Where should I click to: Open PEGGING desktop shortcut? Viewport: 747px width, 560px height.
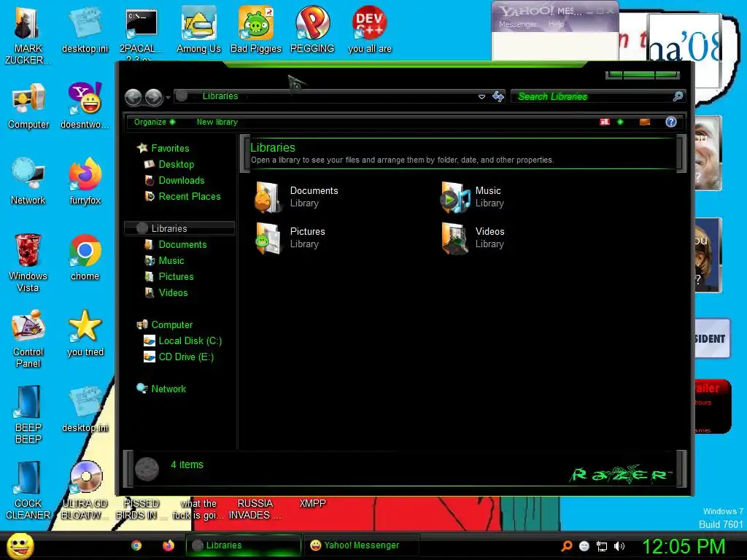312,31
